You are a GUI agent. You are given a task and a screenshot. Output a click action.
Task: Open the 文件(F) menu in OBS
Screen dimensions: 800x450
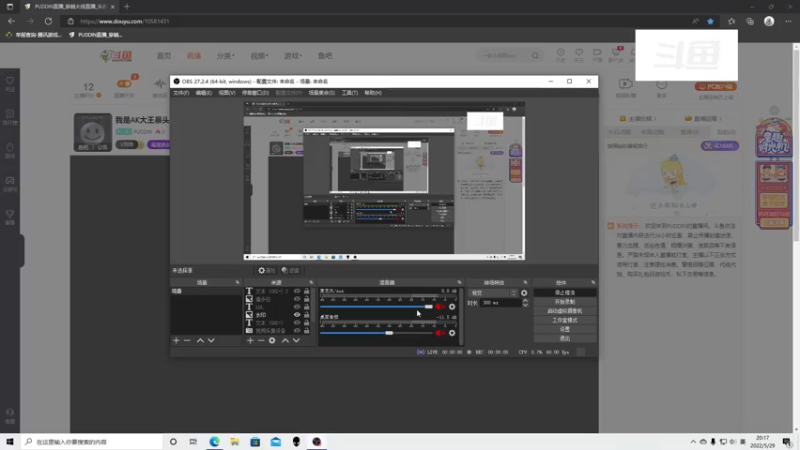(181, 93)
